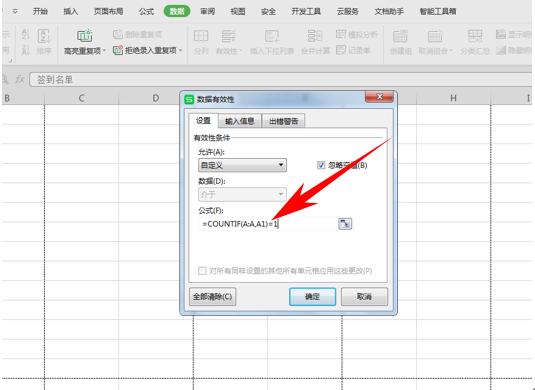This screenshot has width=535, height=390.
Task: Click the 取消 button
Action: [x=364, y=297]
